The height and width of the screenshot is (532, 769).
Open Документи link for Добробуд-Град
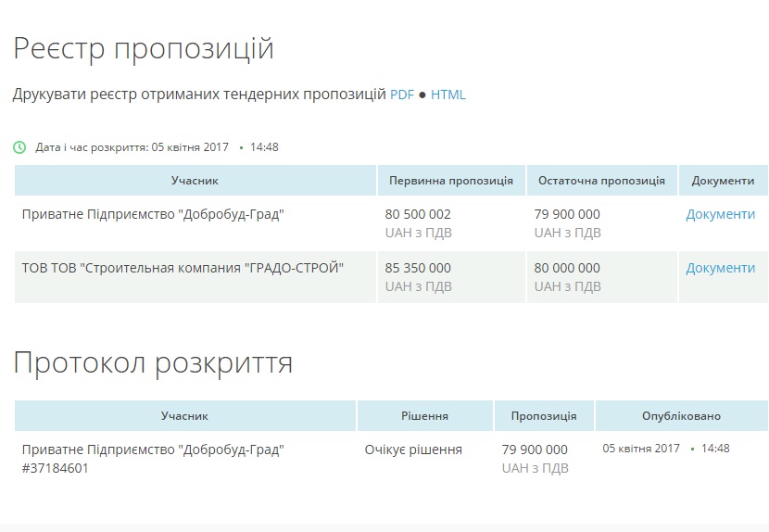click(x=720, y=214)
